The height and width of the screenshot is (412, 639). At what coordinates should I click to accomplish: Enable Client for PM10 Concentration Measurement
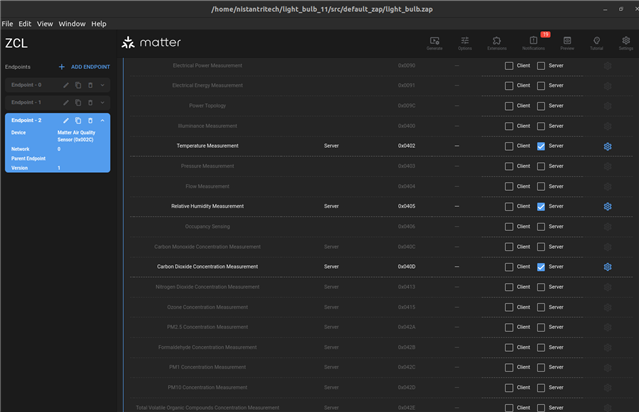tap(509, 388)
